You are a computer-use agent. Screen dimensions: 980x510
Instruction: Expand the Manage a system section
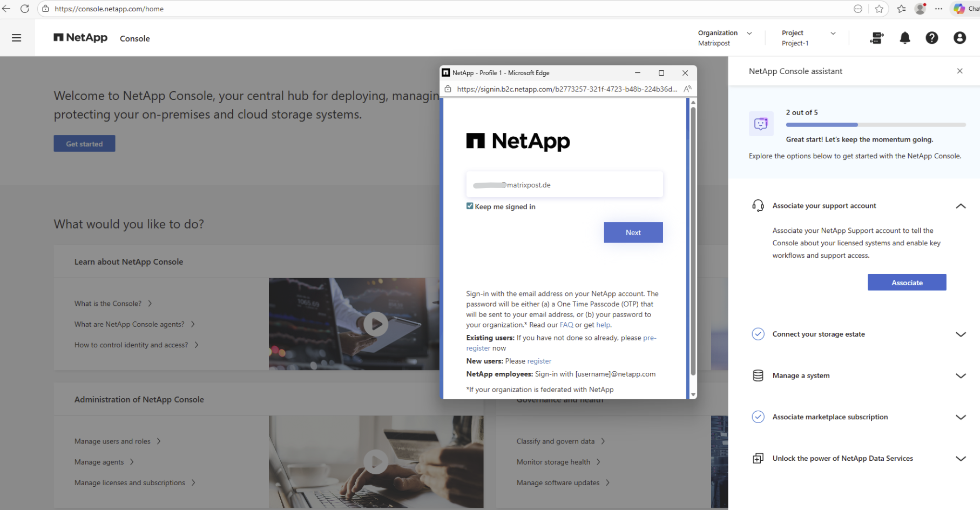tap(961, 376)
